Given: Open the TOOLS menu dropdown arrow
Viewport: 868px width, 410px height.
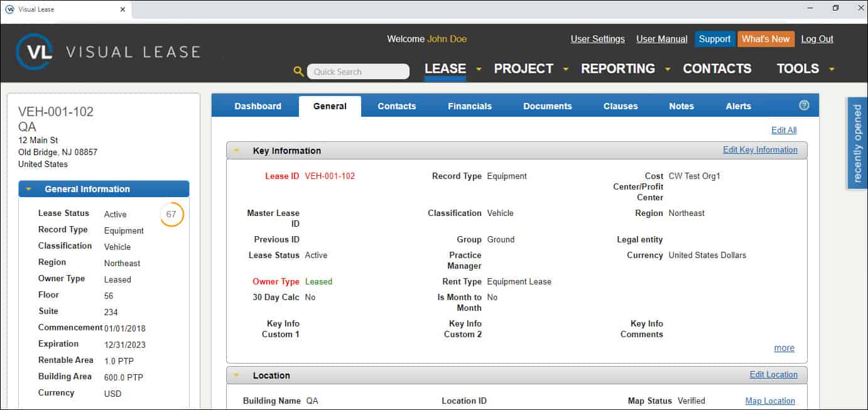Looking at the screenshot, I should (832, 69).
